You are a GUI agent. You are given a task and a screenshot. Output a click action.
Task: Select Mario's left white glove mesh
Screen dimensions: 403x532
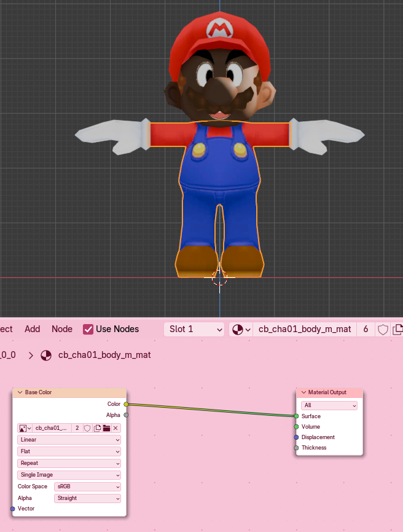click(x=326, y=136)
